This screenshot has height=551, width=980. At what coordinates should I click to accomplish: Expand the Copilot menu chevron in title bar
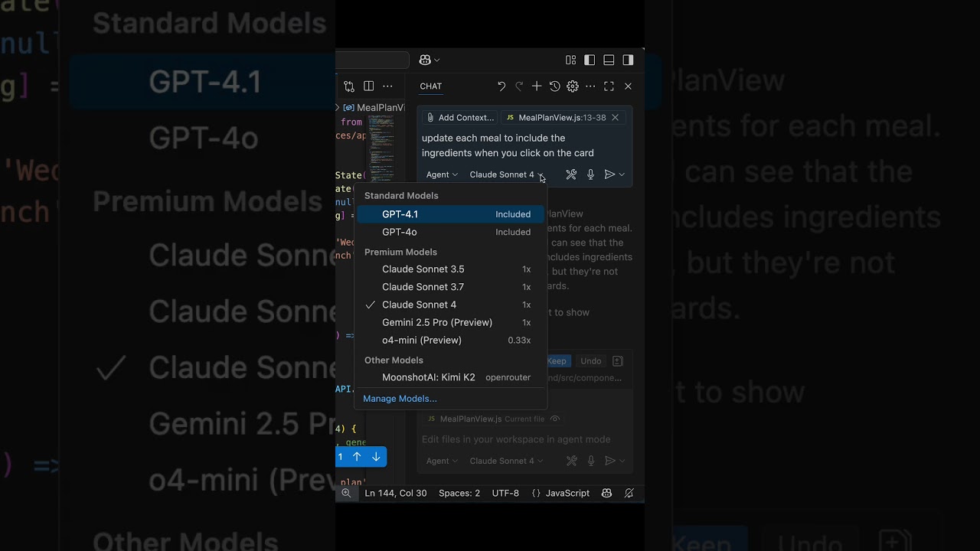pyautogui.click(x=437, y=60)
